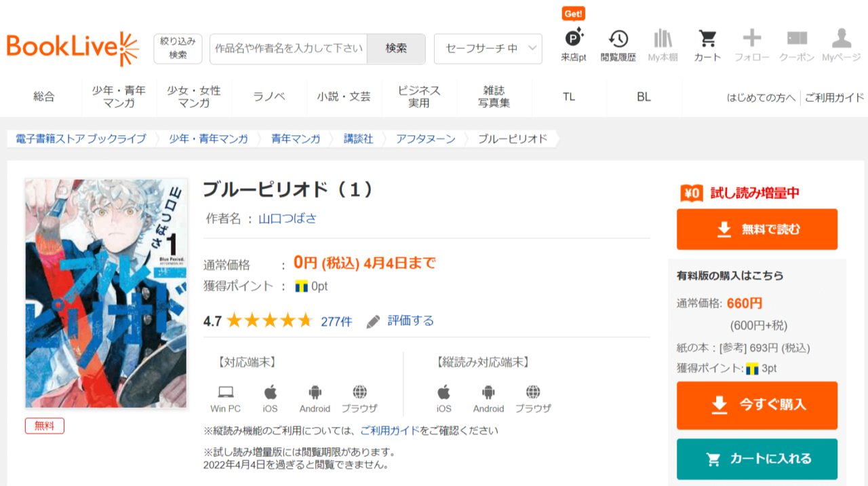Focus the title or author search field
This screenshot has height=486, width=868.
[288, 49]
